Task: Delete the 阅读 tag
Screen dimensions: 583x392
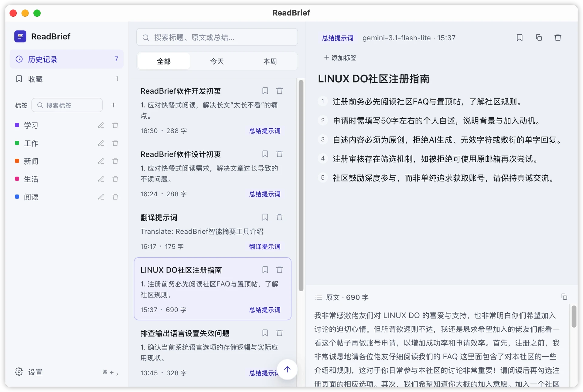Action: point(115,197)
